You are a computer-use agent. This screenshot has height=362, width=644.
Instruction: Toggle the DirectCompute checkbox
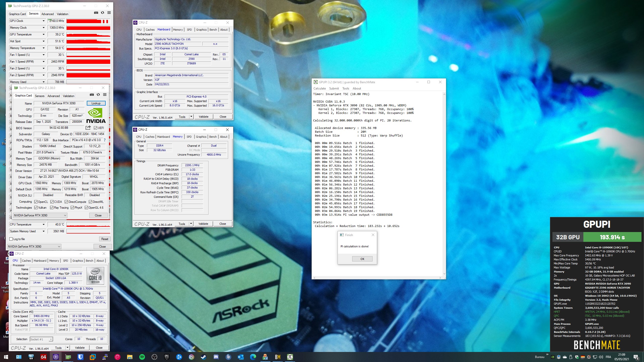(66, 202)
